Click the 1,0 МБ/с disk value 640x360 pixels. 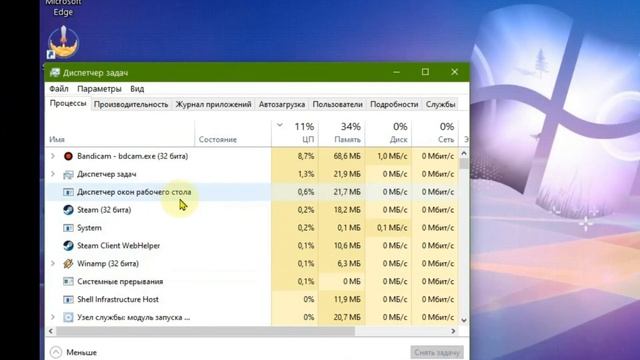click(x=392, y=156)
